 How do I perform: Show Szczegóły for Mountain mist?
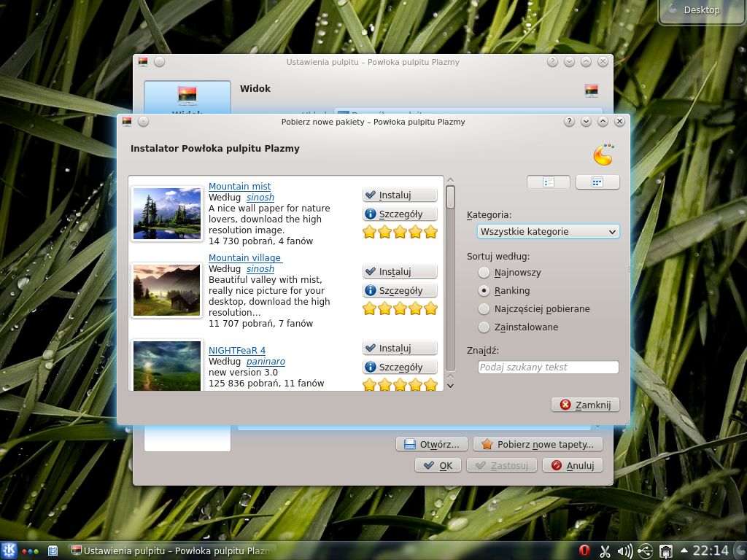tap(400, 214)
